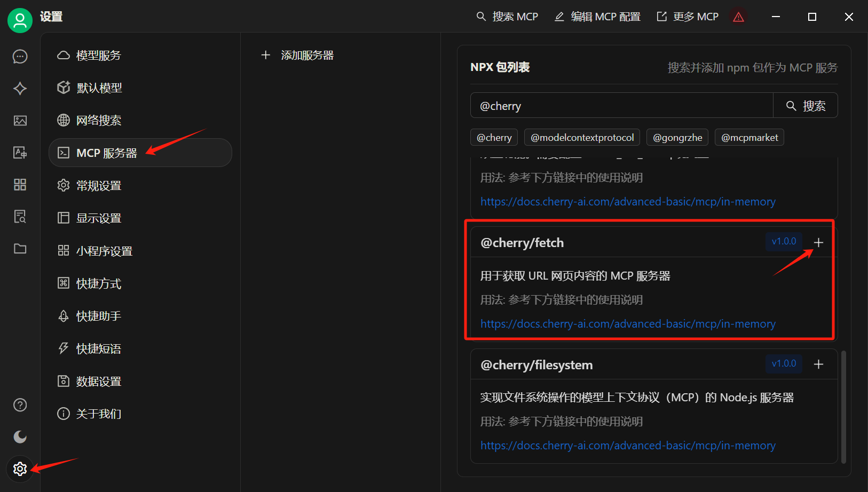
Task: Open the knowledge base sidebar icon
Action: 20,217
